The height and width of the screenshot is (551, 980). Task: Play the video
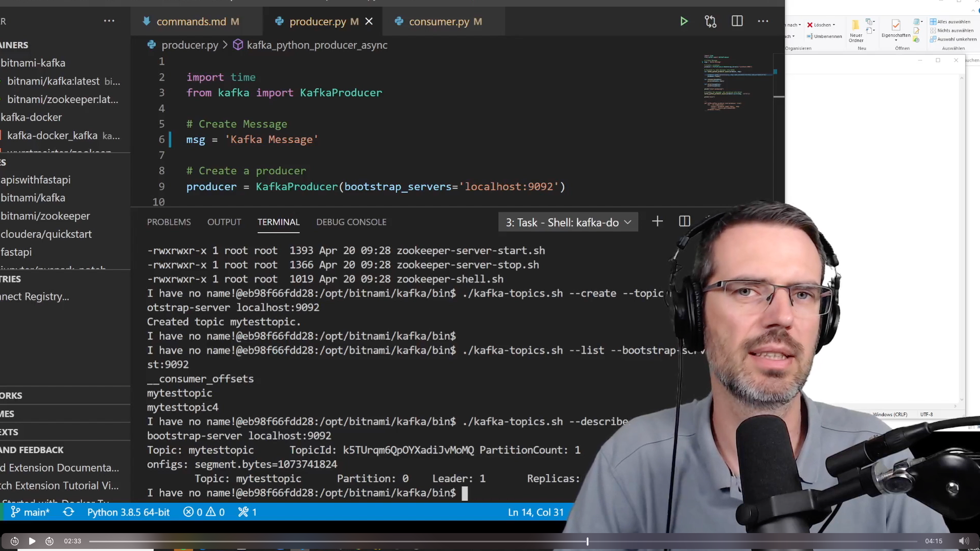(x=32, y=541)
